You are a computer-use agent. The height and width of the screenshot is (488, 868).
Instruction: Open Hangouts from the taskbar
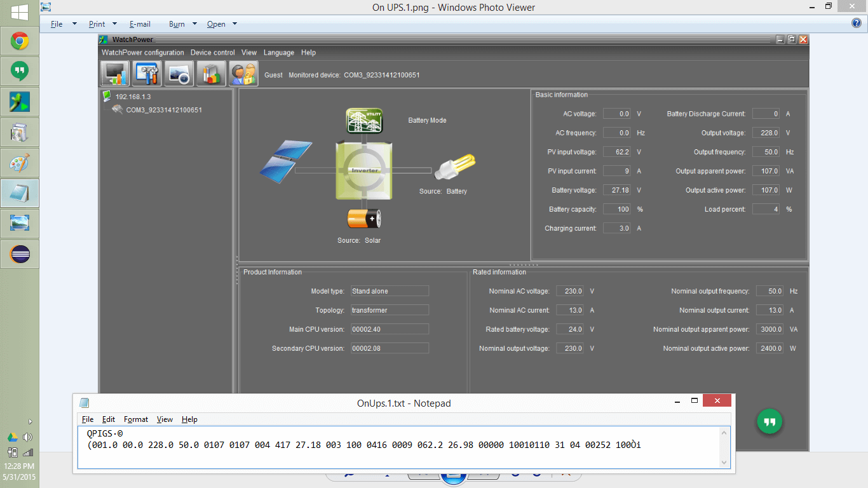tap(19, 71)
